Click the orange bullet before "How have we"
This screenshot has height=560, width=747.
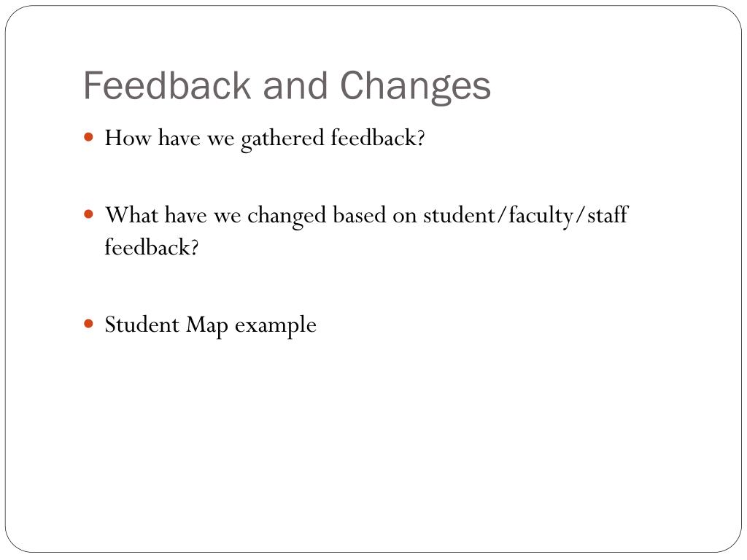pyautogui.click(x=88, y=138)
